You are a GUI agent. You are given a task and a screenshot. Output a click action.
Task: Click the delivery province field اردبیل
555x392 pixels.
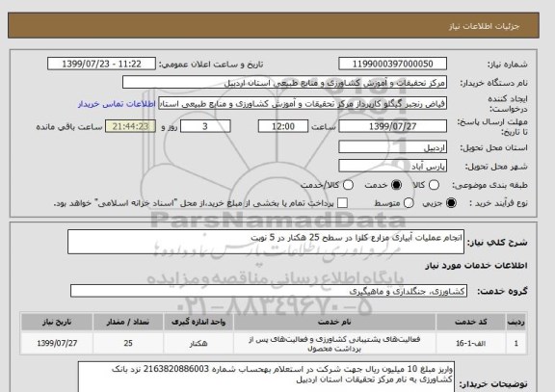click(392, 147)
